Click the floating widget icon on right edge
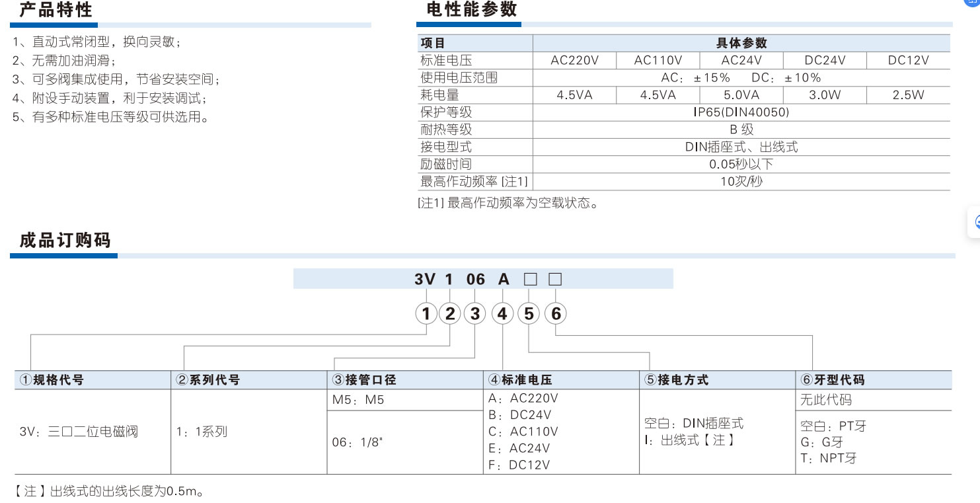The width and height of the screenshot is (980, 503). (x=974, y=222)
